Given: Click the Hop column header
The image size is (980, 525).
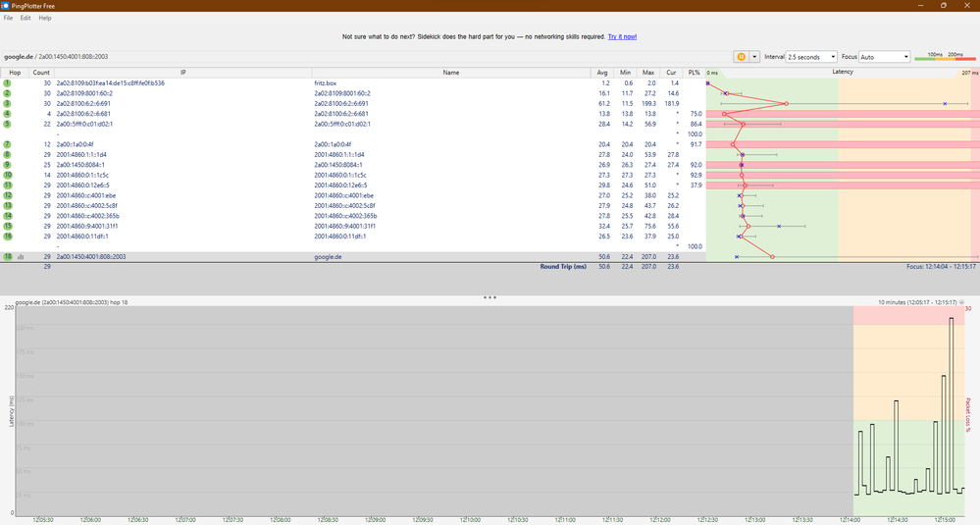Looking at the screenshot, I should (x=15, y=73).
